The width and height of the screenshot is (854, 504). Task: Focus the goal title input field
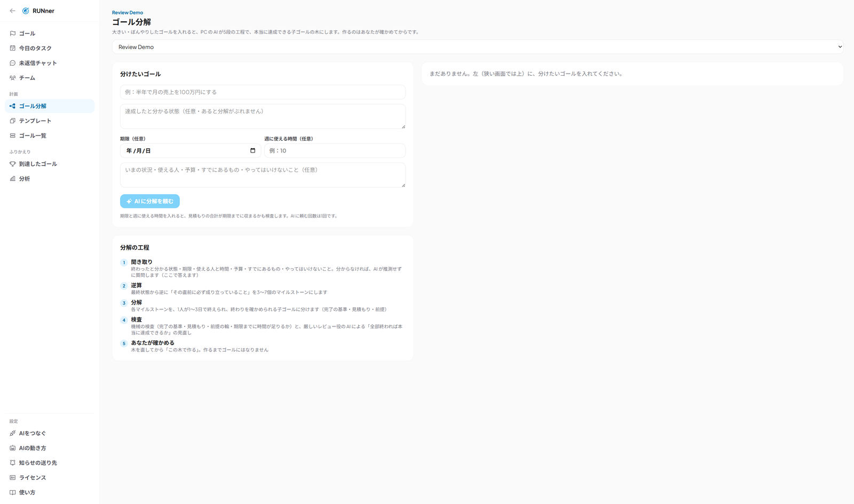tap(263, 92)
